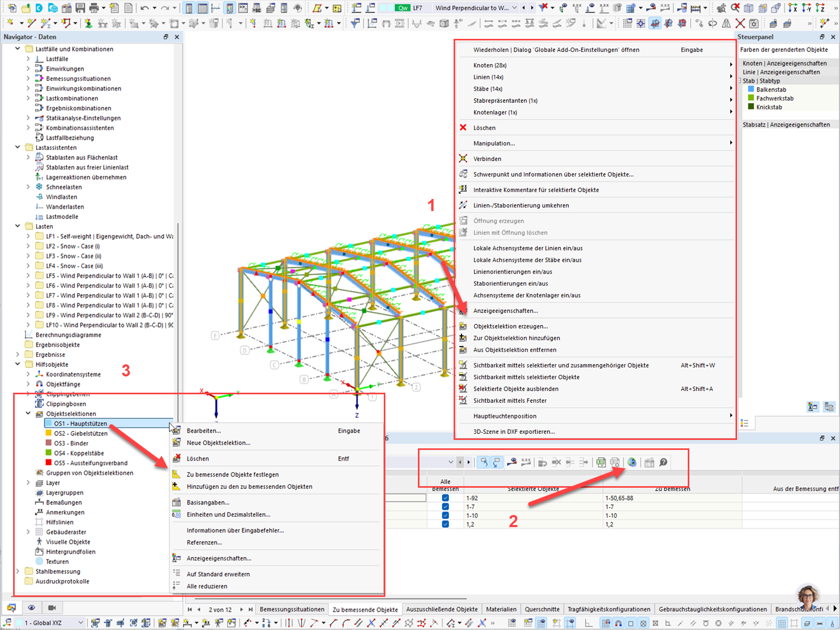This screenshot has width=840, height=630.
Task: Uncheck the checkbox in the 1-7 table row
Action: click(445, 507)
